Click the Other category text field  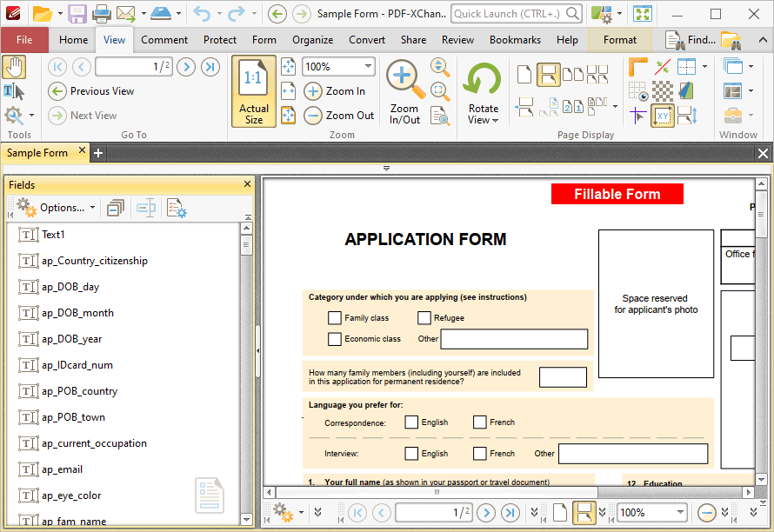click(x=514, y=339)
